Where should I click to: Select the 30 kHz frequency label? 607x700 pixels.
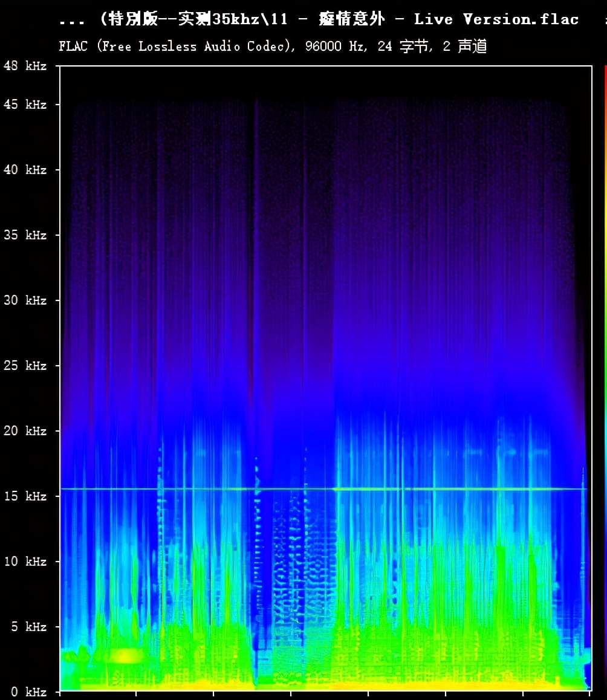pyautogui.click(x=25, y=300)
